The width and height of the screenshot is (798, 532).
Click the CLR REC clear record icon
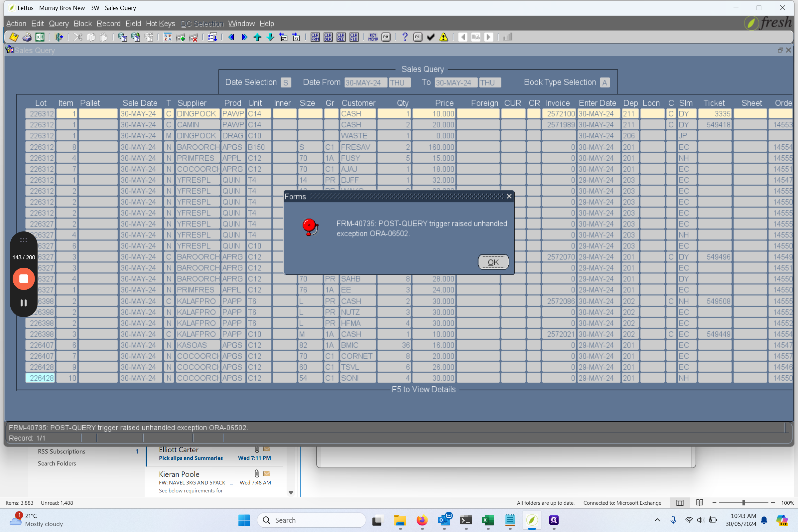341,37
